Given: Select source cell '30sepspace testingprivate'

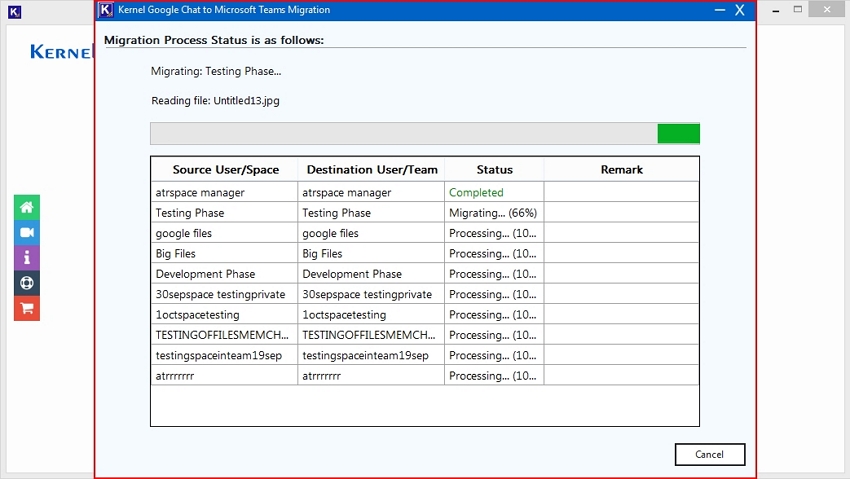Looking at the screenshot, I should pos(224,294).
